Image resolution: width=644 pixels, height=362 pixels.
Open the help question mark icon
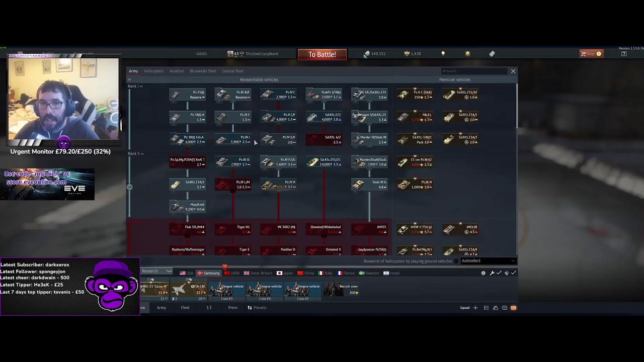pyautogui.click(x=624, y=54)
